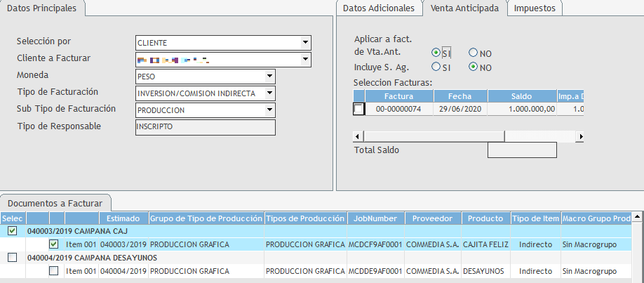Image resolution: width=644 pixels, height=283 pixels.
Task: Select the Impuestos tab
Action: click(x=535, y=8)
